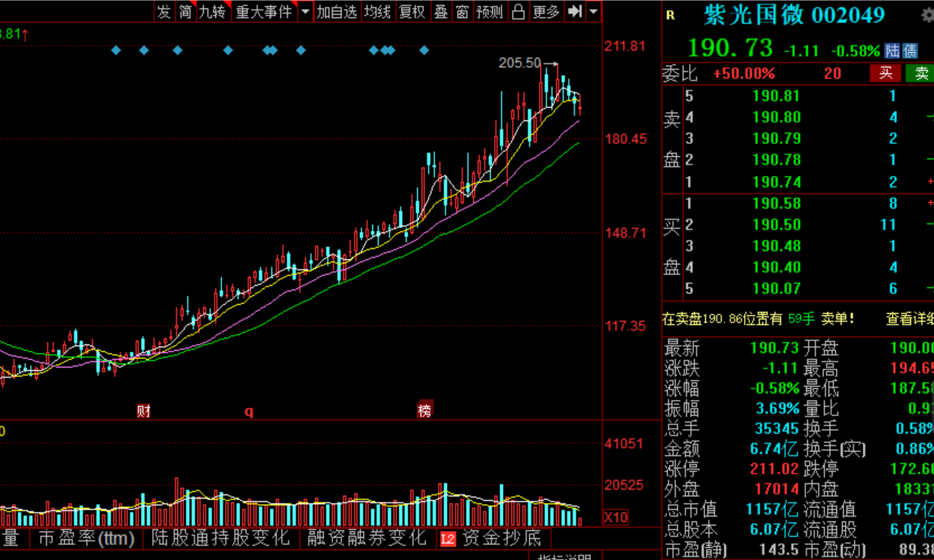934x560 pixels.
Task: Click the 金额 value 6.74亿
Action: pyautogui.click(x=775, y=449)
